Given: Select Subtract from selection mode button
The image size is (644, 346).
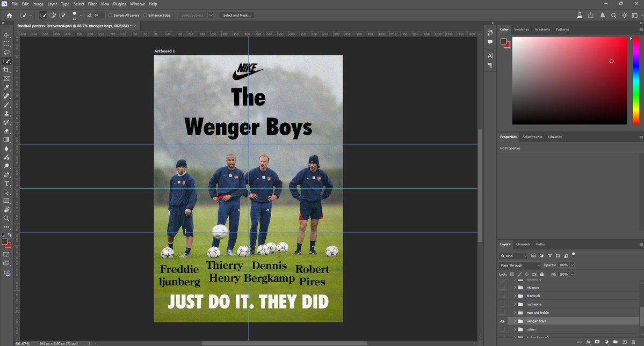Looking at the screenshot, I should pos(62,15).
